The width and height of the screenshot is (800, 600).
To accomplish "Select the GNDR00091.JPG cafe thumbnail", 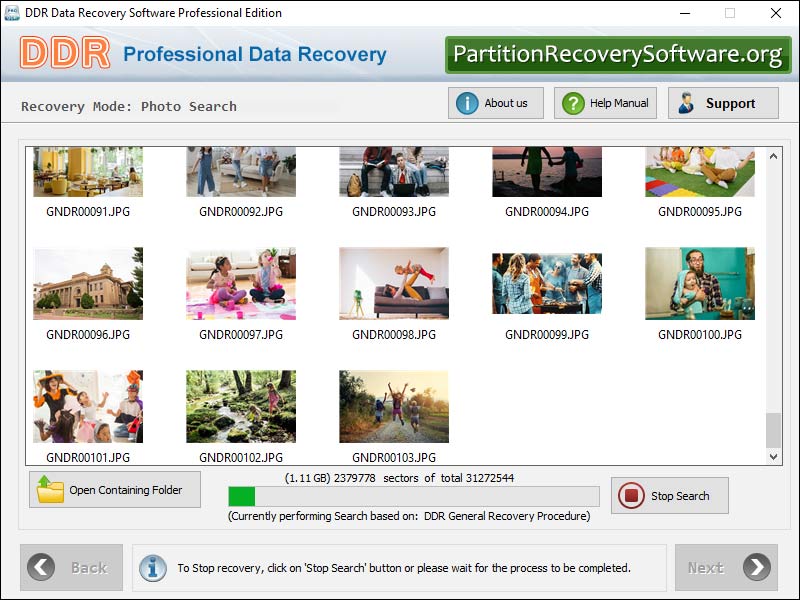I will tap(88, 172).
